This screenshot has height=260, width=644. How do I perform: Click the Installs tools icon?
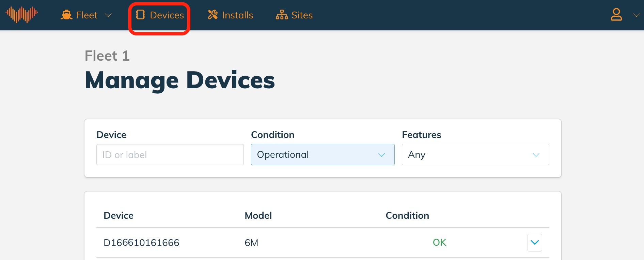point(213,15)
